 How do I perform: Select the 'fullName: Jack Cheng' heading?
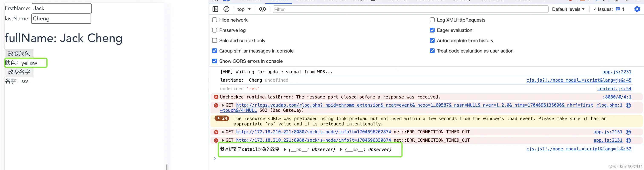pyautogui.click(x=63, y=38)
